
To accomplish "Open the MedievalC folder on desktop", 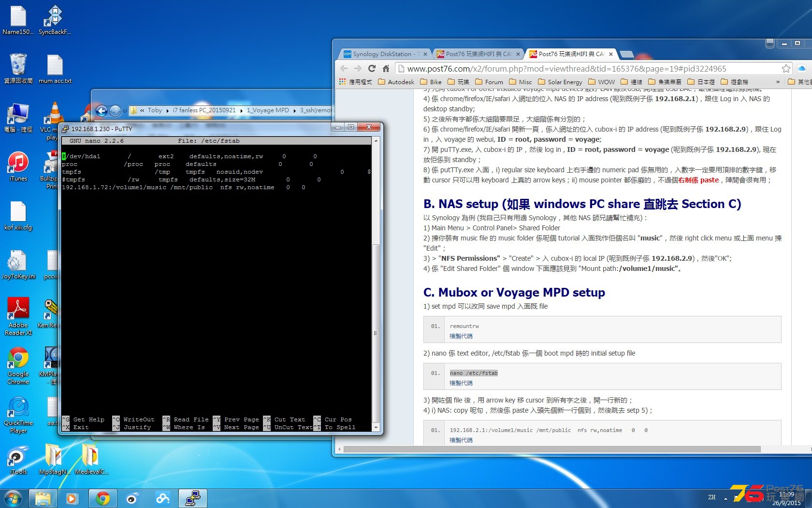I will click(x=91, y=460).
